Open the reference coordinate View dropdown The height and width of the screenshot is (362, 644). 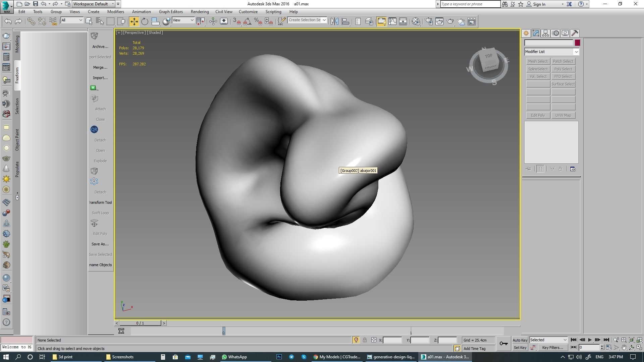[x=183, y=20]
